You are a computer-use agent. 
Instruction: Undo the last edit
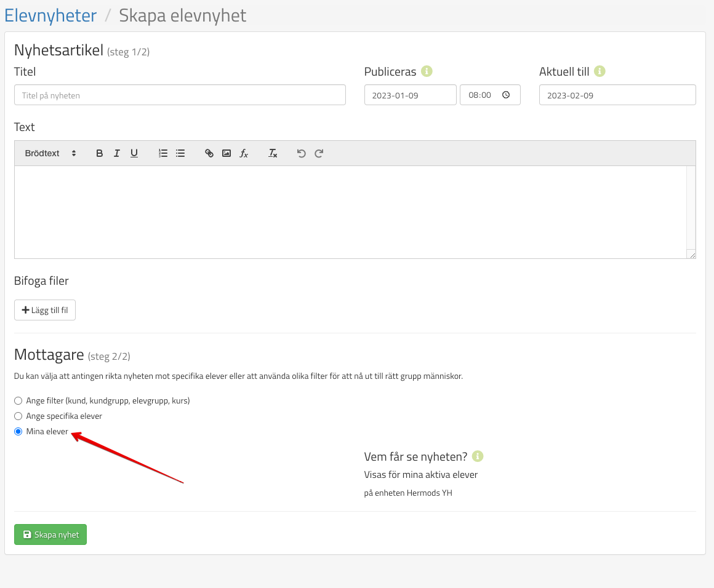tap(302, 153)
